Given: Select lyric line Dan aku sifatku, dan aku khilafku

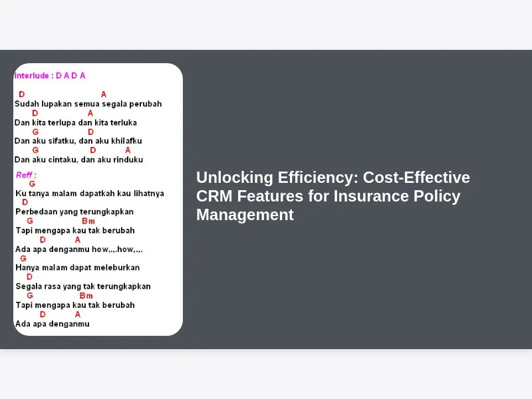Looking at the screenshot, I should [x=78, y=141].
